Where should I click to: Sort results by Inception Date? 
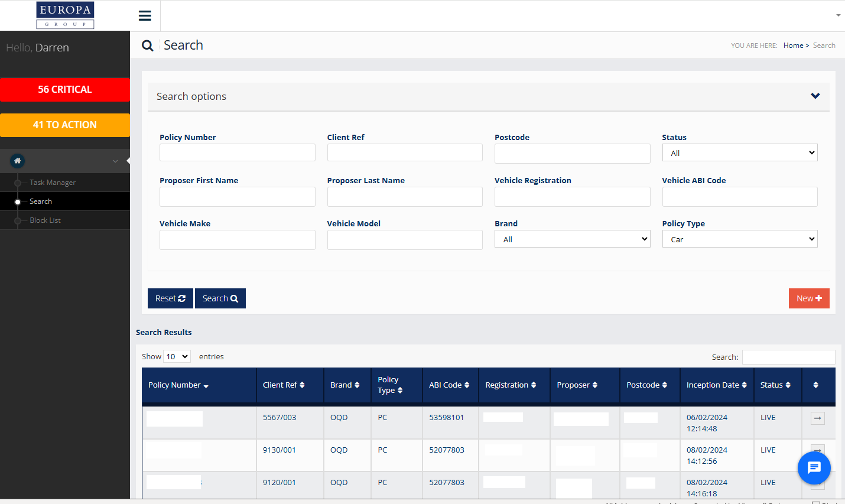coord(716,385)
